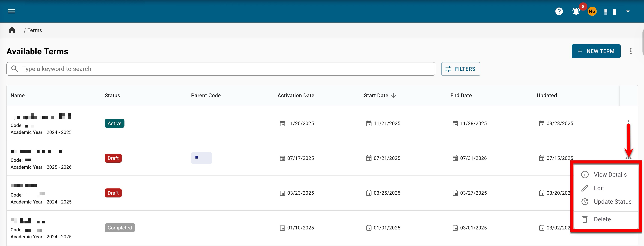Choose Delete from the row menu
The height and width of the screenshot is (246, 644).
602,219
